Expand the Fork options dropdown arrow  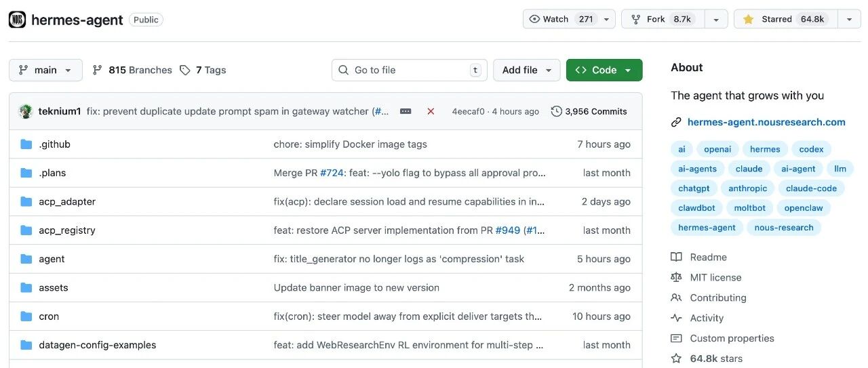pos(716,19)
